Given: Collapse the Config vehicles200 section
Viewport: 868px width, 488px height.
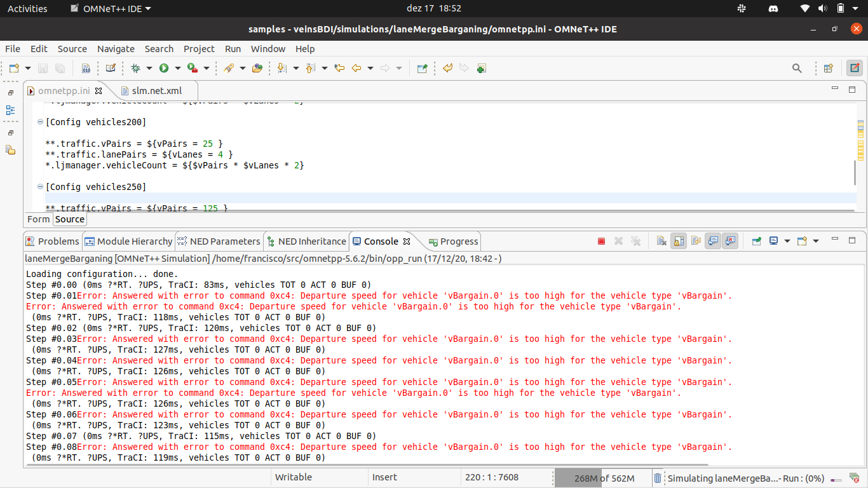Looking at the screenshot, I should coord(40,122).
